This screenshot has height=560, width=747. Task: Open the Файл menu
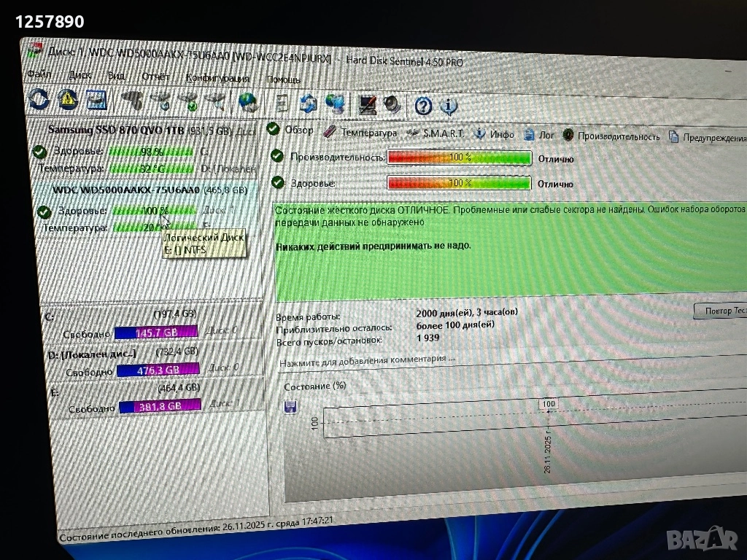[39, 74]
